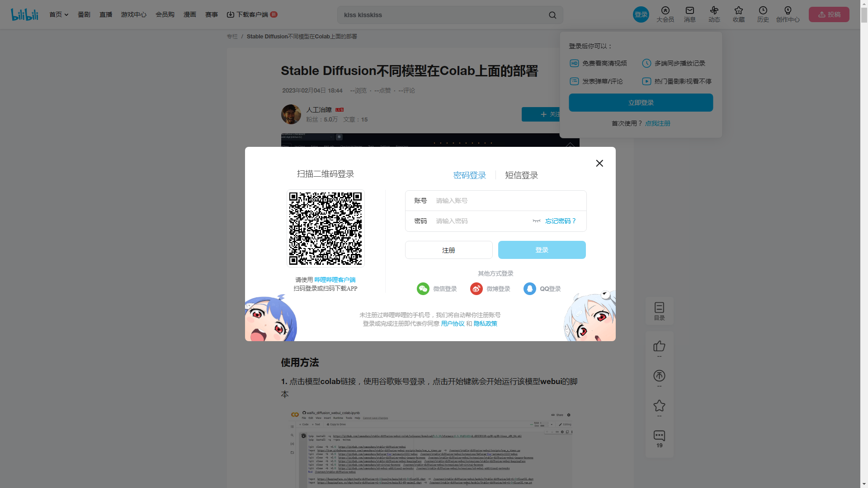Click the 注册 button in the dialog
Image resolution: width=868 pixels, height=488 pixels.
coord(449,250)
